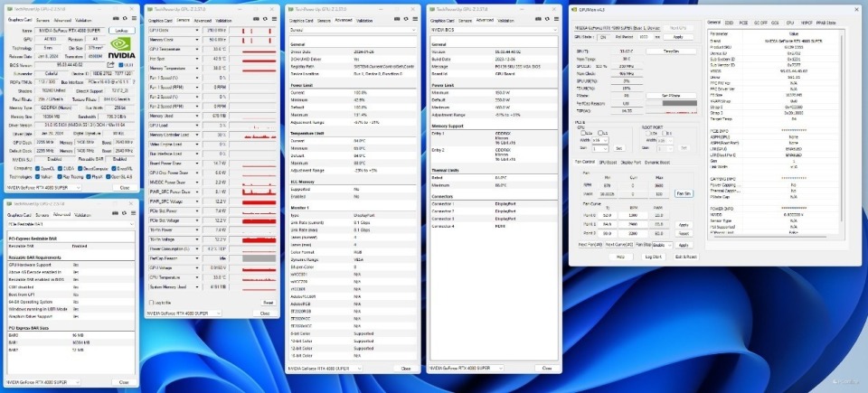
Task: Open the General category dropdown in Advanced window
Action: pos(353,30)
